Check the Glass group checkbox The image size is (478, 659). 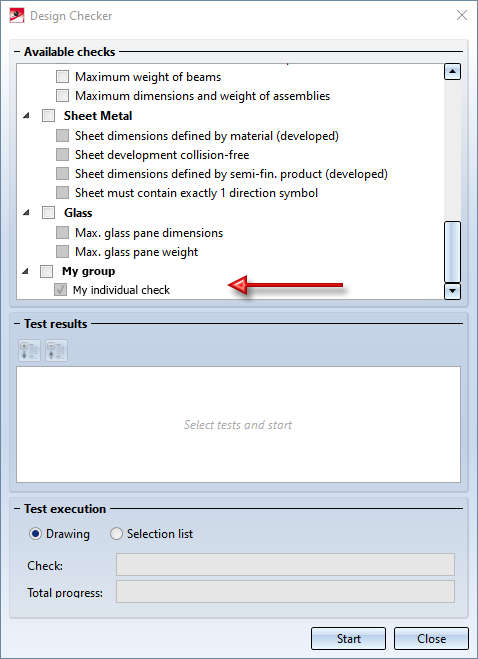click(x=48, y=213)
